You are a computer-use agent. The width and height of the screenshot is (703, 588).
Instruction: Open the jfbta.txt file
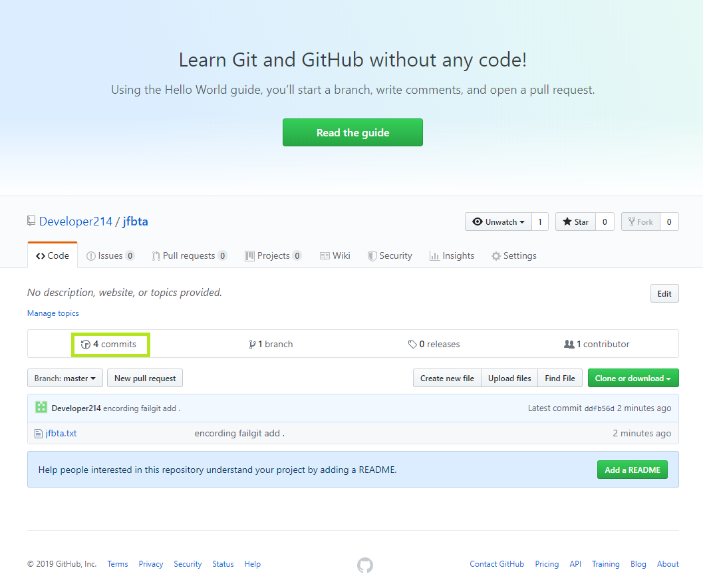[61, 433]
